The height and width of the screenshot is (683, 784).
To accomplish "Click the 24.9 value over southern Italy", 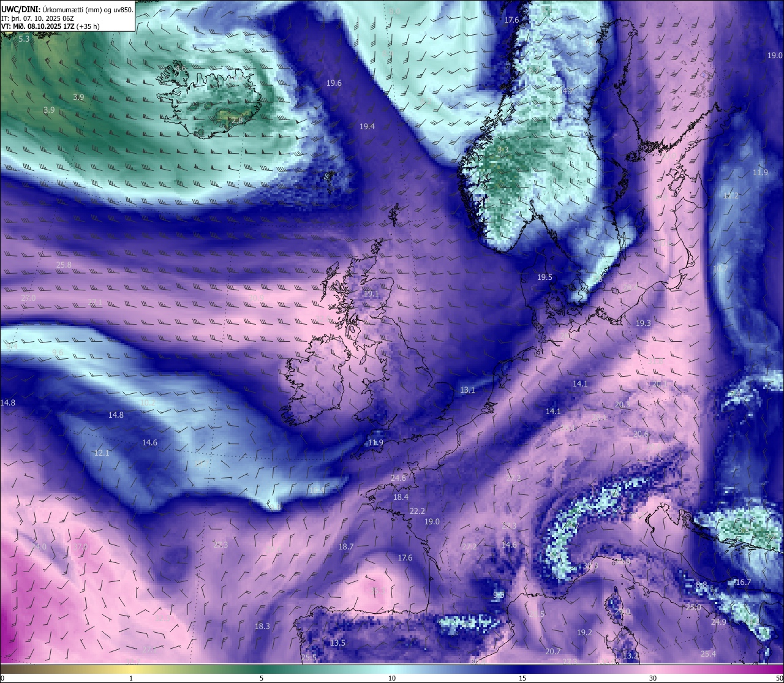I will click(718, 622).
